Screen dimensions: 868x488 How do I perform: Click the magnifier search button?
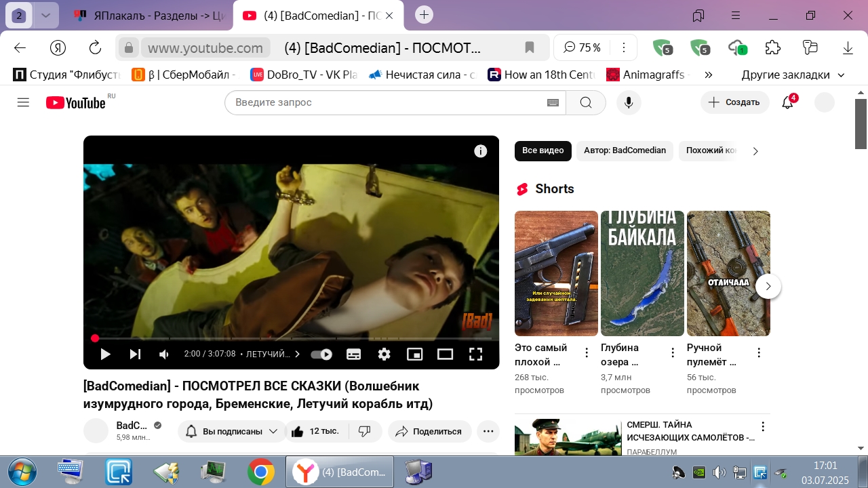click(586, 102)
